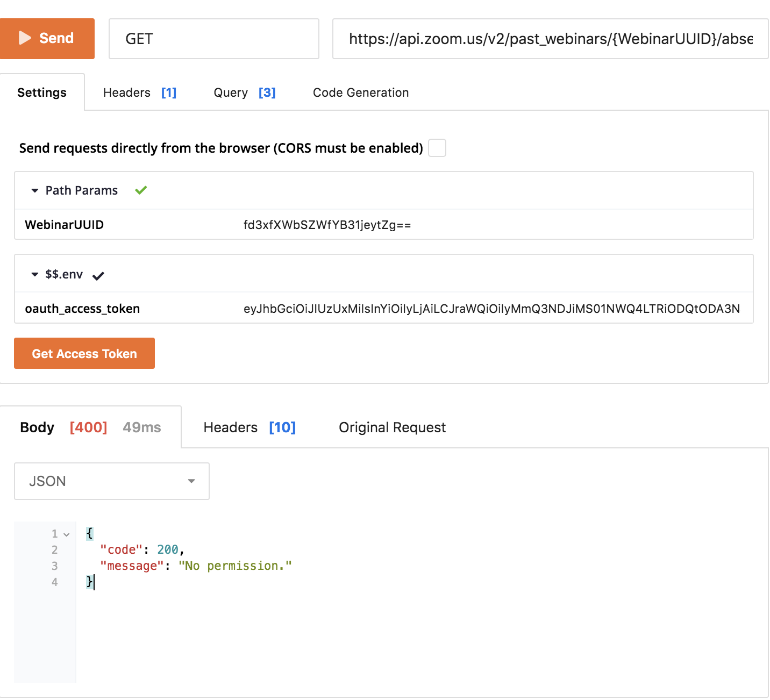Fold JSON at line 1 arrow
The height and width of the screenshot is (700, 770).
click(x=67, y=534)
